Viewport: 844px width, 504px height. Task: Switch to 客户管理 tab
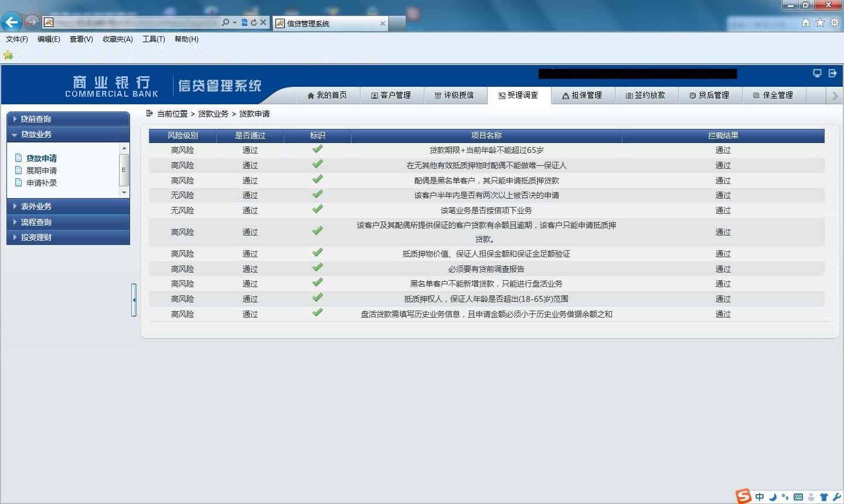(x=391, y=95)
